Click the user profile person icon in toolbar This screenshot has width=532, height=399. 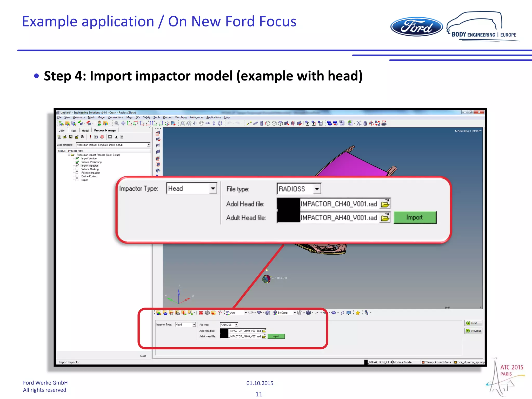click(x=99, y=123)
